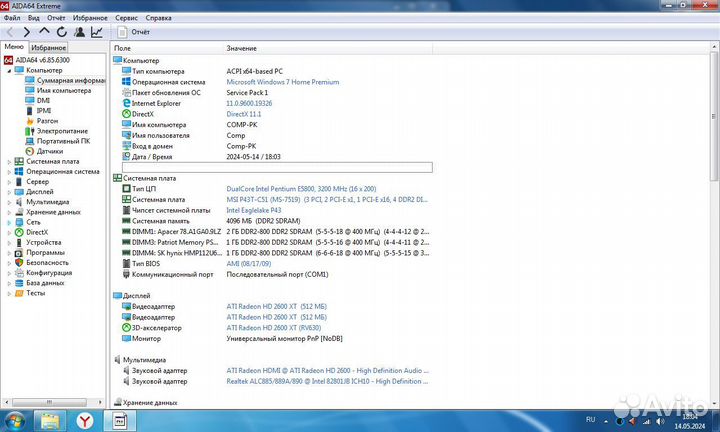The image size is (720, 432).
Task: Click the volume speaker tray icon
Action: pyautogui.click(x=660, y=421)
